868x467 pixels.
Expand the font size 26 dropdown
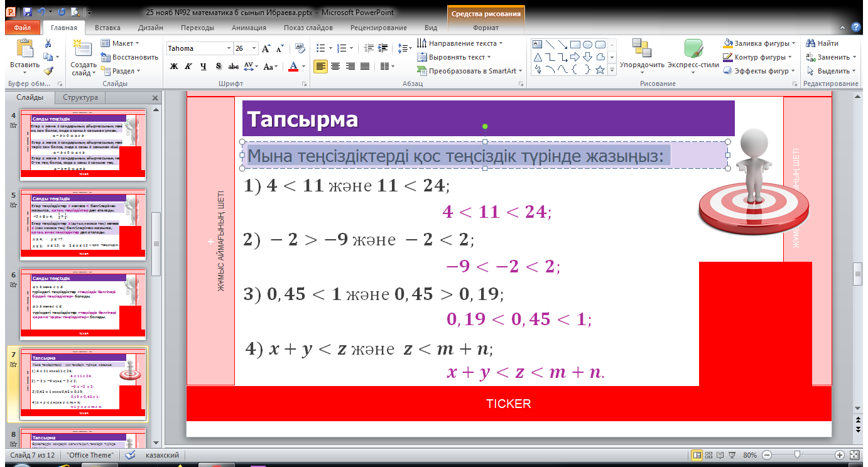click(252, 48)
